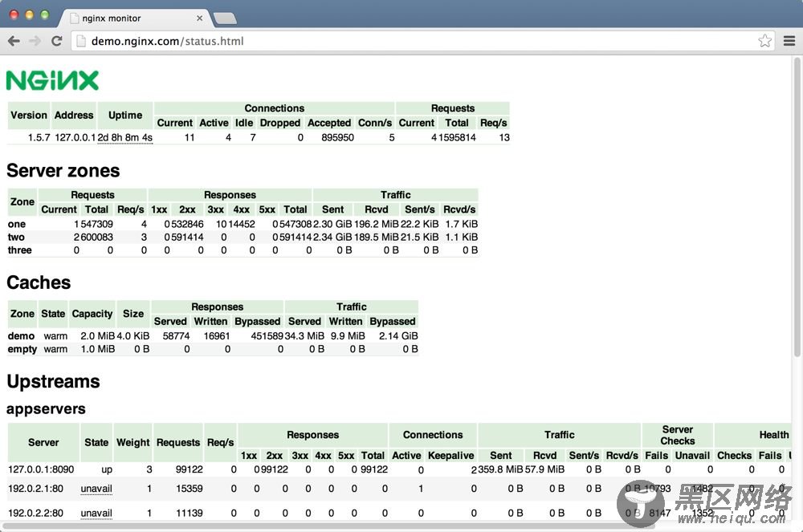Click the Upstreams heading
This screenshot has width=803, height=532.
[53, 382]
